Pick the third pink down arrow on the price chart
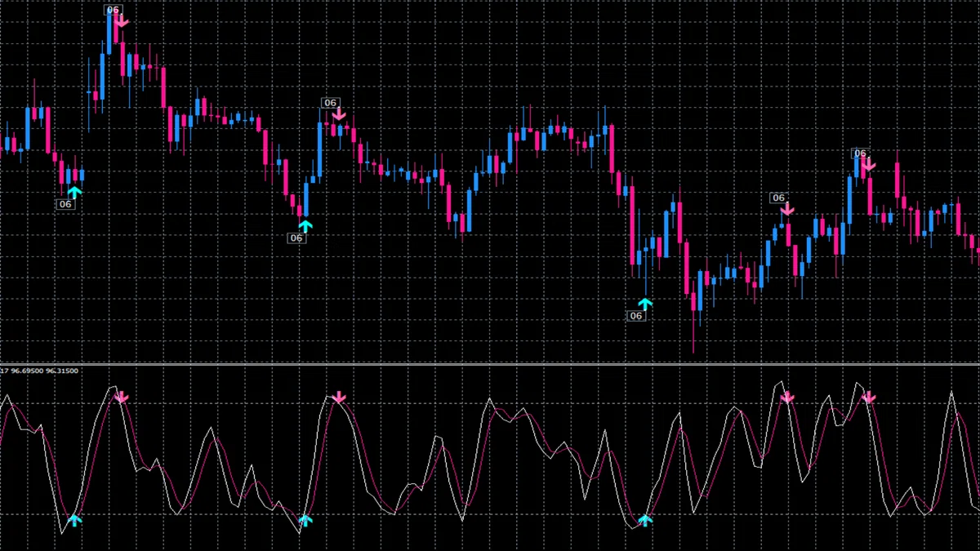The width and height of the screenshot is (980, 551). [x=786, y=209]
